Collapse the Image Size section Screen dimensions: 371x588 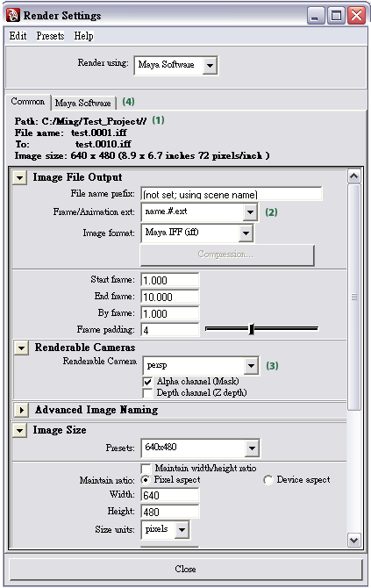pyautogui.click(x=20, y=431)
